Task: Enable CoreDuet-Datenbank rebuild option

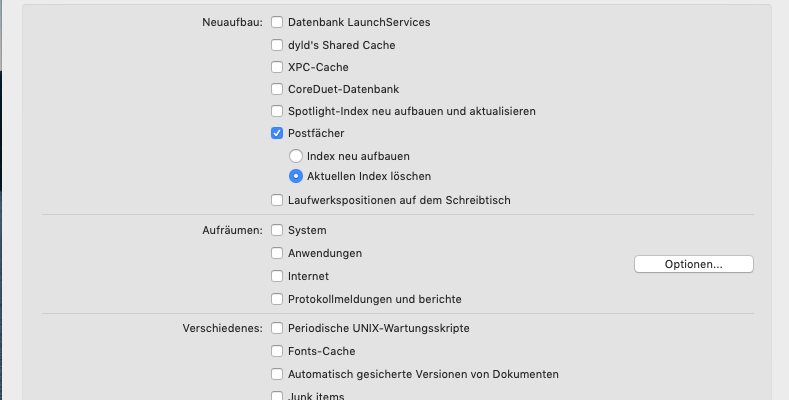Action: [x=277, y=90]
